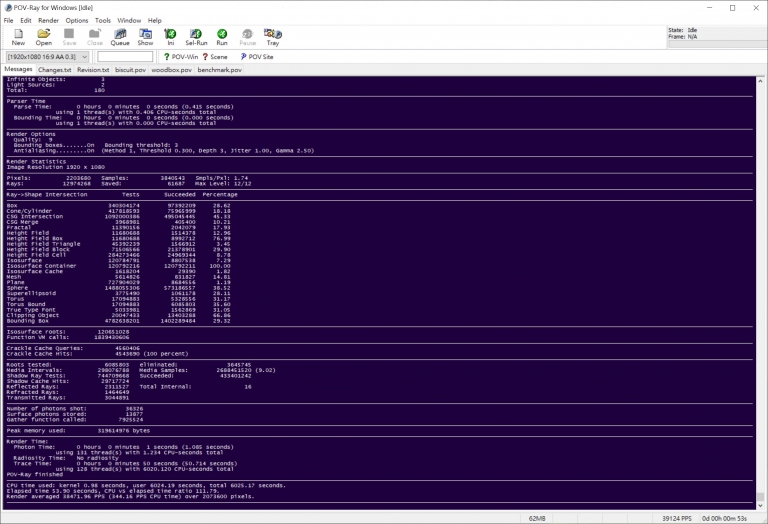Switch to the benchmark.pov tab
Viewport: 768px width, 524px height.
(219, 70)
